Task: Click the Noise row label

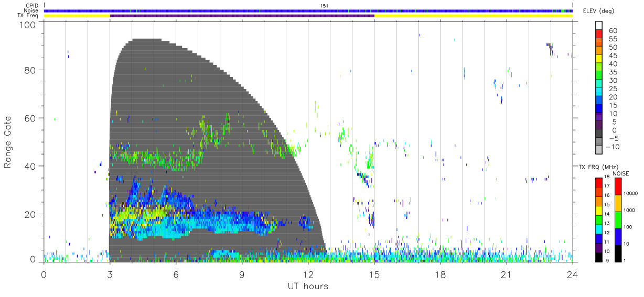Action: point(31,10)
